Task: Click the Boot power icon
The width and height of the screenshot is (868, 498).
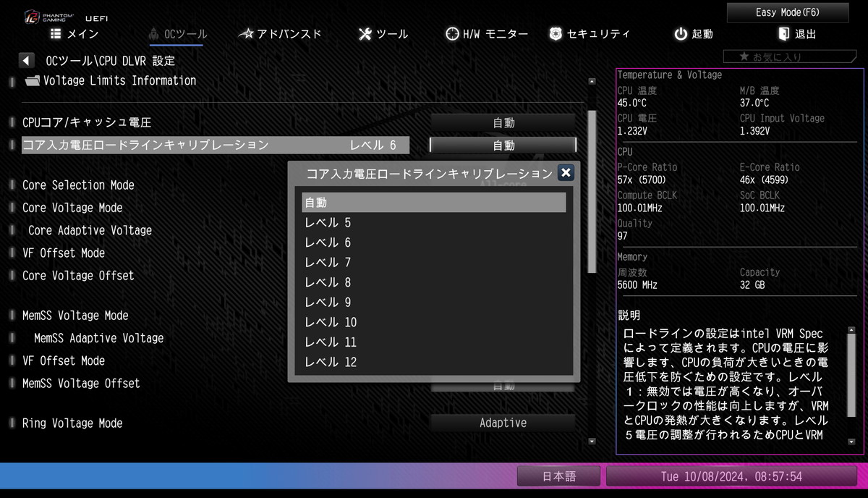Action: (681, 33)
